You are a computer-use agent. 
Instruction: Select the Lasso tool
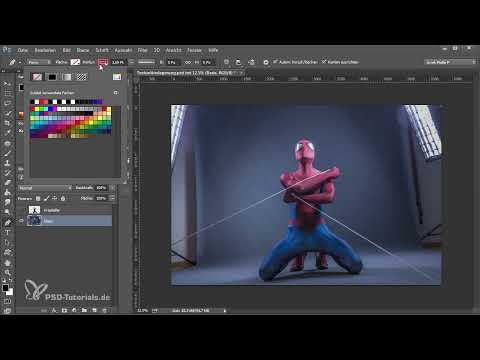click(7, 103)
